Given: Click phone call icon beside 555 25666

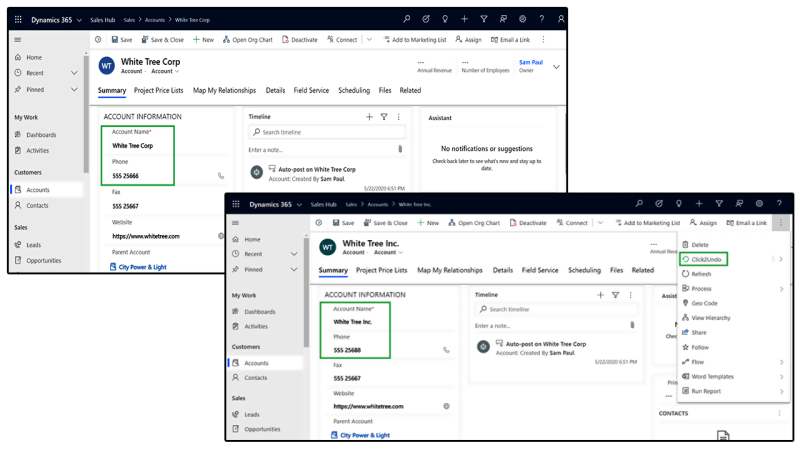Looking at the screenshot, I should [221, 176].
